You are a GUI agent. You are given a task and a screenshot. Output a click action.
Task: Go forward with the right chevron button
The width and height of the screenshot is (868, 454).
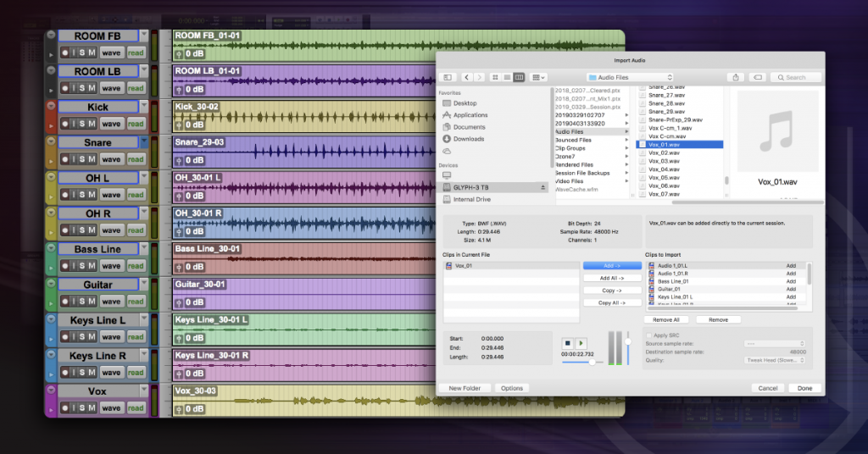pos(480,77)
